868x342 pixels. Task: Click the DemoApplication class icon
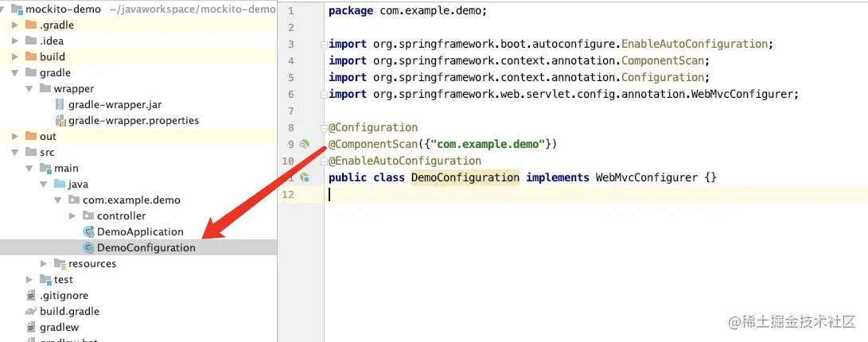point(88,232)
